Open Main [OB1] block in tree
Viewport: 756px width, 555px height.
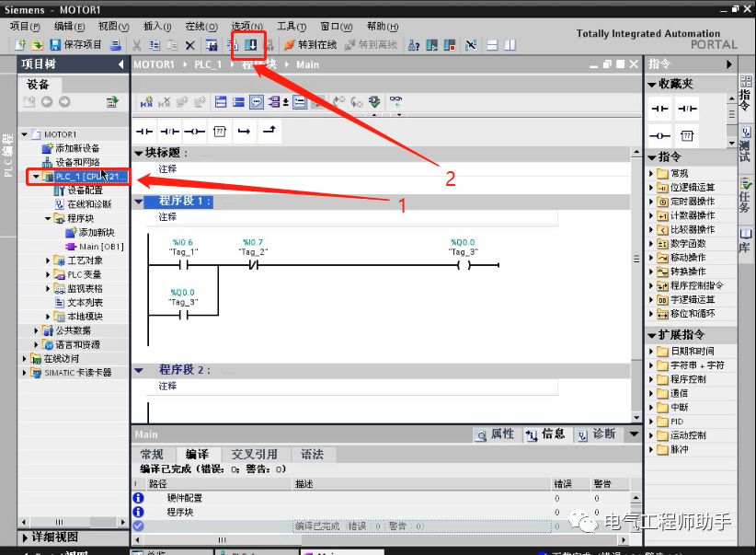96,247
